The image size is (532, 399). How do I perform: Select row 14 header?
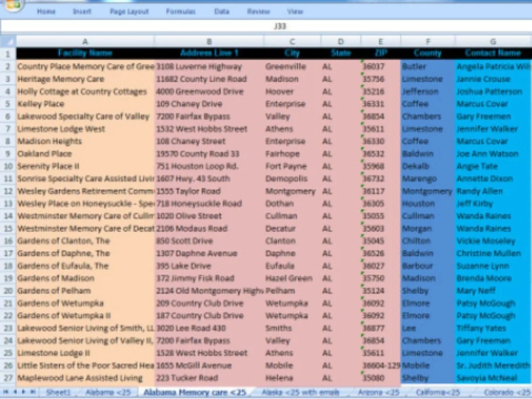click(8, 216)
